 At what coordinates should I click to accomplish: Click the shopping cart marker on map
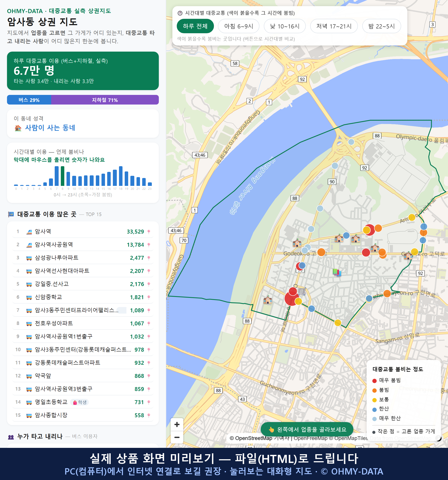302,291
